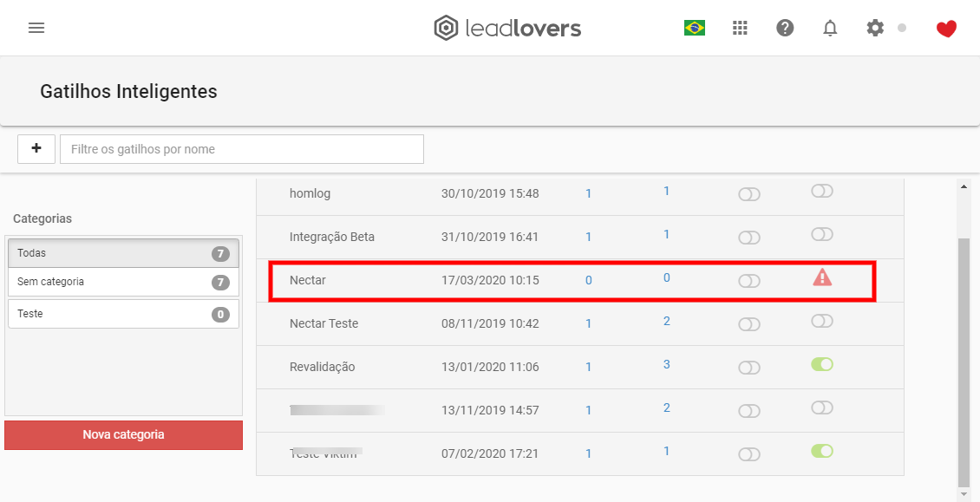Toggle first switch on 13/11/2019 14:57 row
The height and width of the screenshot is (502, 980).
coord(748,411)
